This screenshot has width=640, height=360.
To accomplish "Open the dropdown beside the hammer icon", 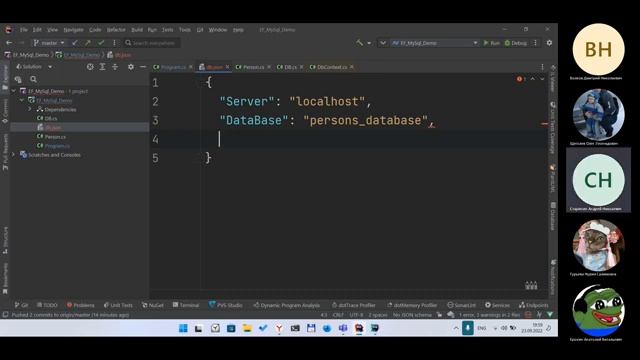I will tap(369, 43).
